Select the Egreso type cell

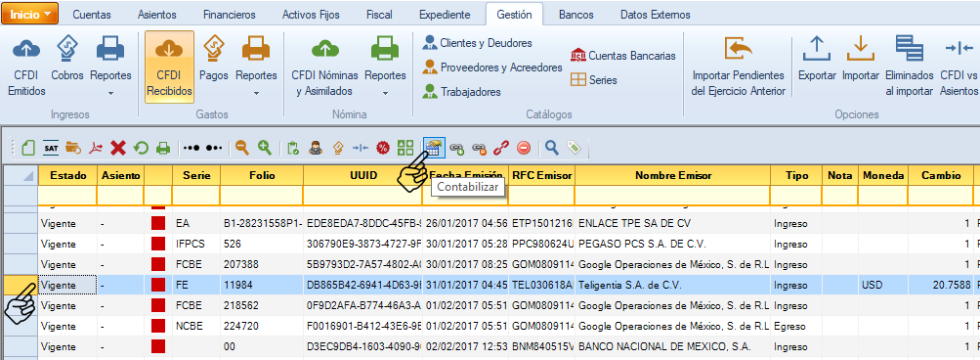pyautogui.click(x=796, y=326)
